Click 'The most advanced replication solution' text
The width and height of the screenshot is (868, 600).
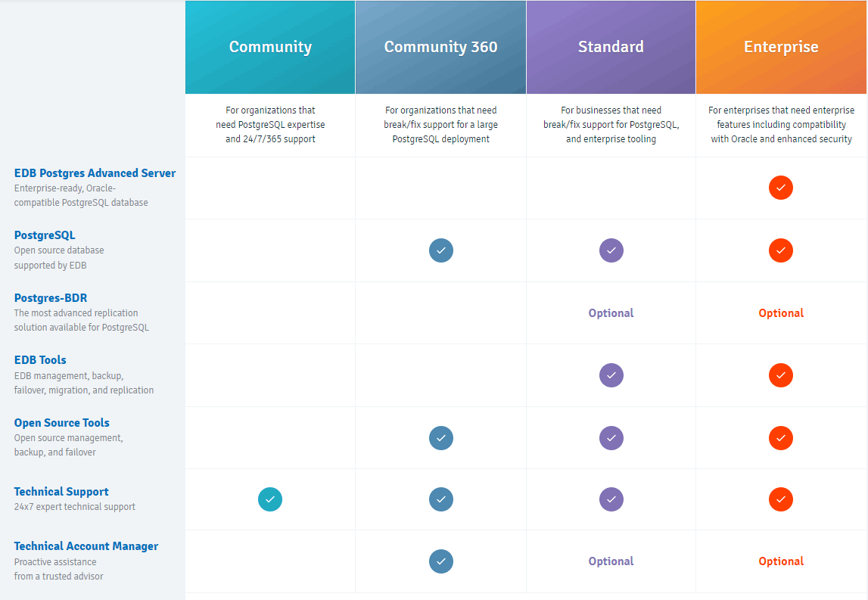coord(82,320)
